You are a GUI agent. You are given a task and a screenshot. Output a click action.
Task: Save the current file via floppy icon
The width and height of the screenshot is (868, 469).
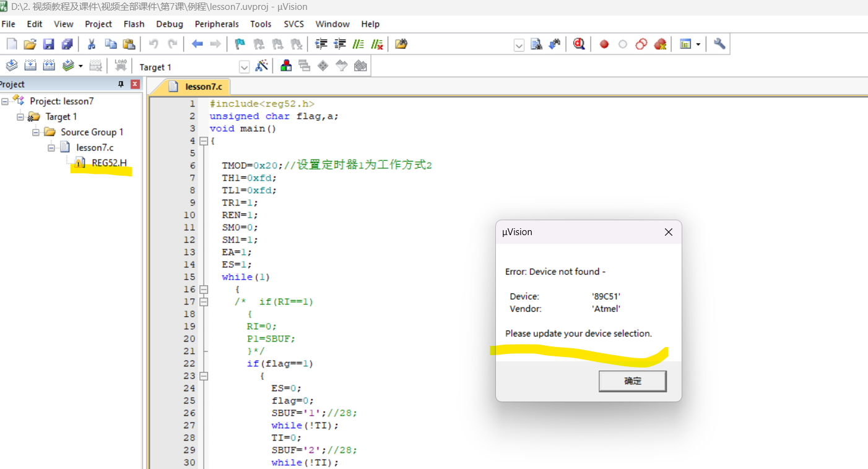pyautogui.click(x=48, y=44)
